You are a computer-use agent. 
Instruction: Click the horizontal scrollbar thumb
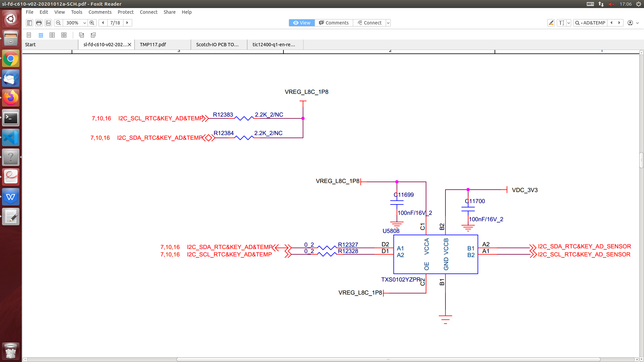(388, 359)
